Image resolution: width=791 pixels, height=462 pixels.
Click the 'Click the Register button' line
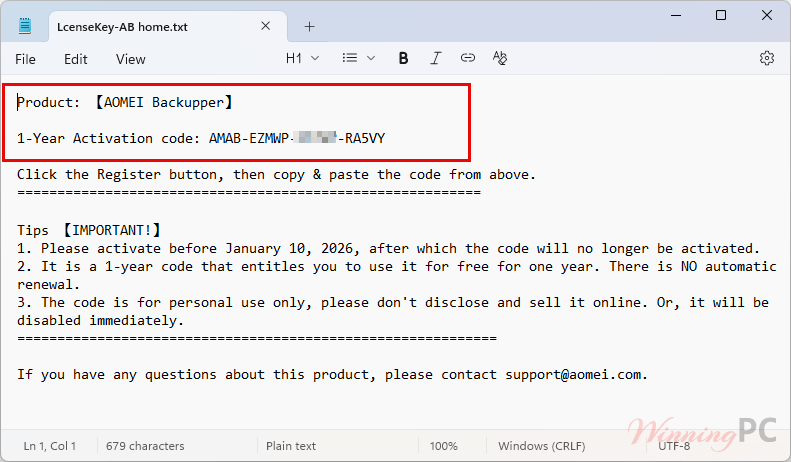coord(276,175)
